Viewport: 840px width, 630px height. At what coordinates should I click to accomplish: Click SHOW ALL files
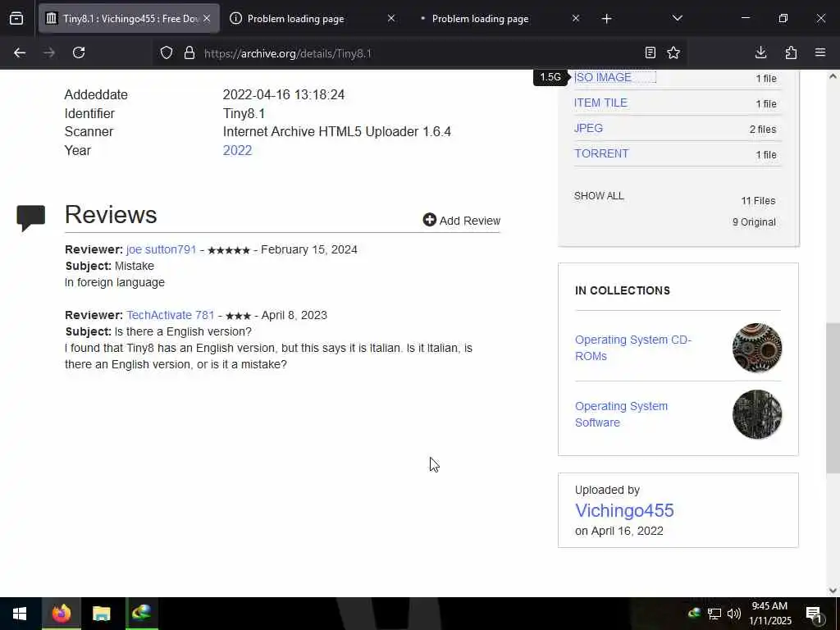599,196
